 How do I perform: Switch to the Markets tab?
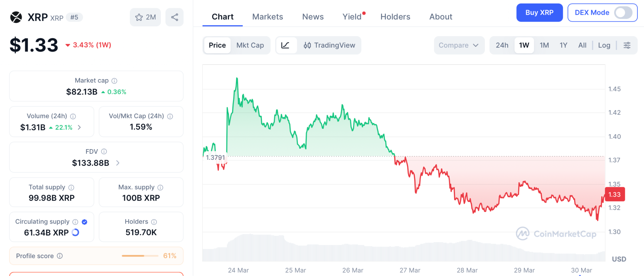coord(268,17)
